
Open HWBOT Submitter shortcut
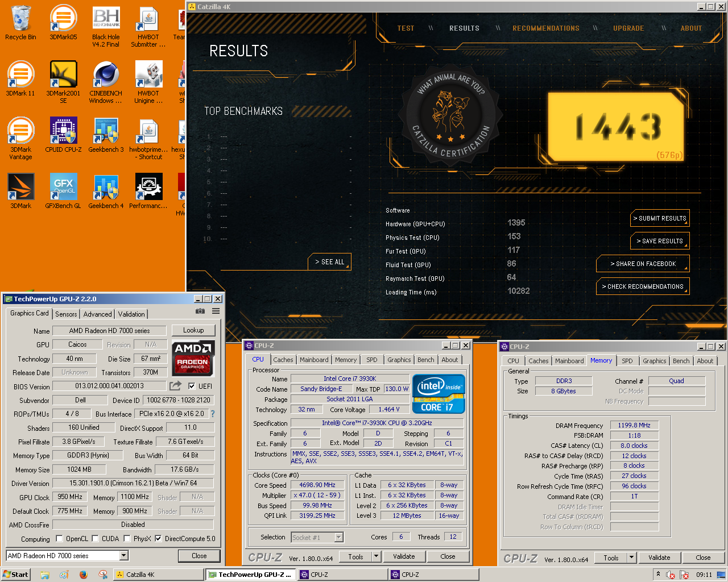[x=148, y=27]
